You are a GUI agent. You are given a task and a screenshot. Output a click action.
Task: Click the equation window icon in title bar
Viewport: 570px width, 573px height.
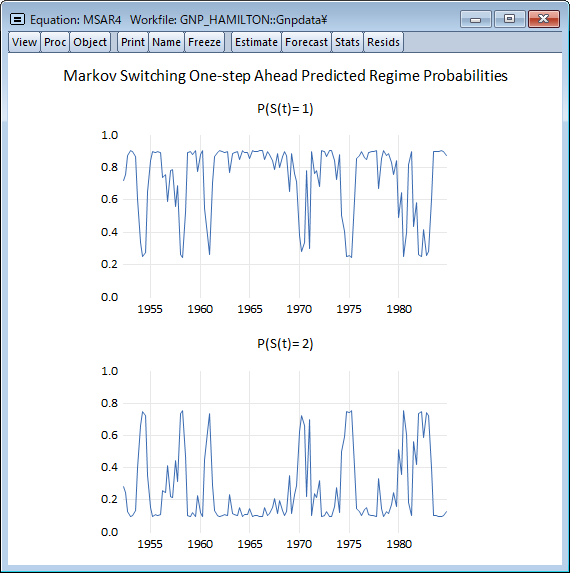click(x=17, y=19)
